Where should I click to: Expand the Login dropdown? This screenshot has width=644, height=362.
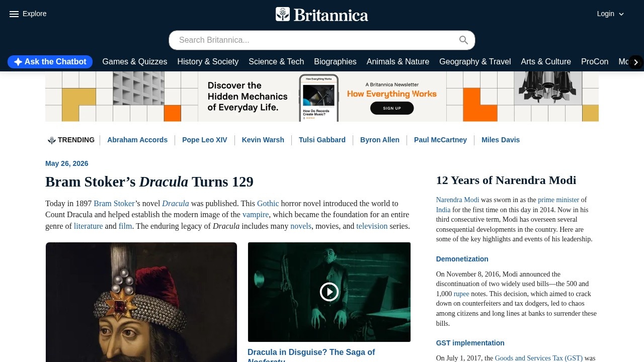pyautogui.click(x=610, y=14)
